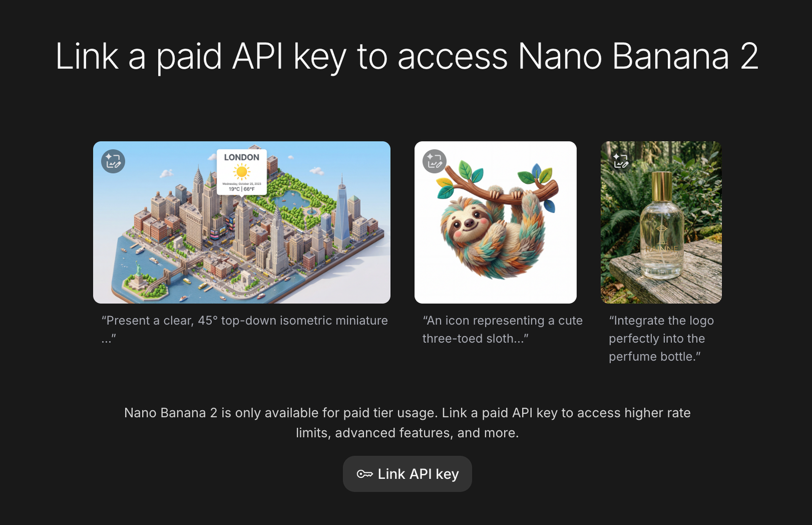Click the paid tier usage description text
812x525 pixels.
407,422
